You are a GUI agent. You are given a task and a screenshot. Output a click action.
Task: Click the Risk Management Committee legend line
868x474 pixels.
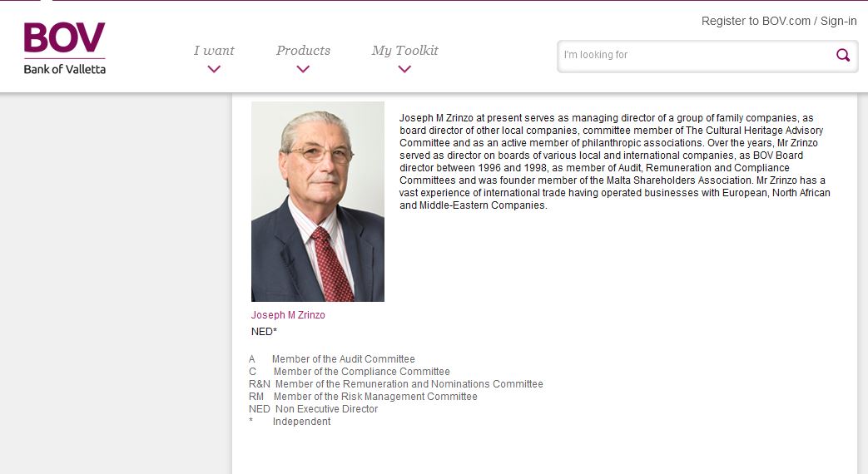pos(375,397)
